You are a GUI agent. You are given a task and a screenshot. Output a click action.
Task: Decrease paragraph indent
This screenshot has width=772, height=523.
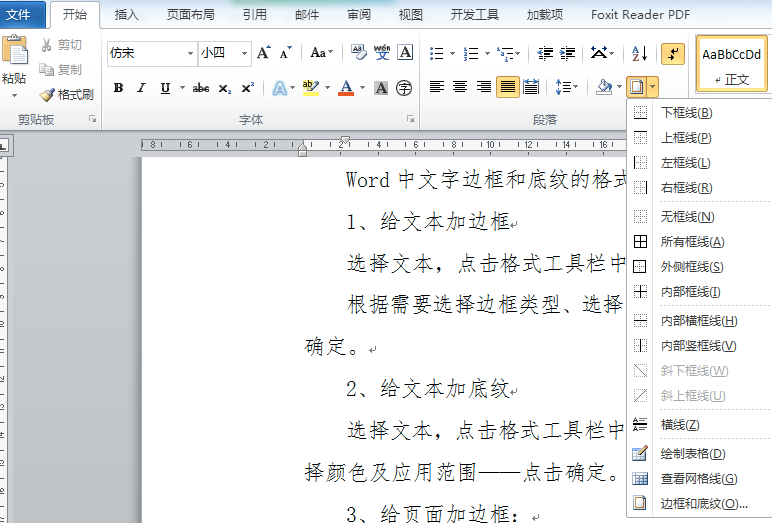[x=545, y=53]
